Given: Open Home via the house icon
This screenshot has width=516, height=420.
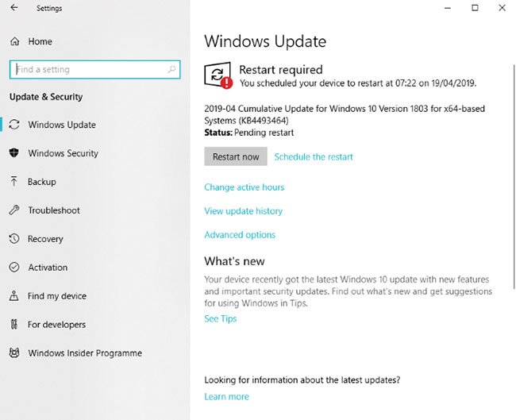Looking at the screenshot, I should coord(15,41).
